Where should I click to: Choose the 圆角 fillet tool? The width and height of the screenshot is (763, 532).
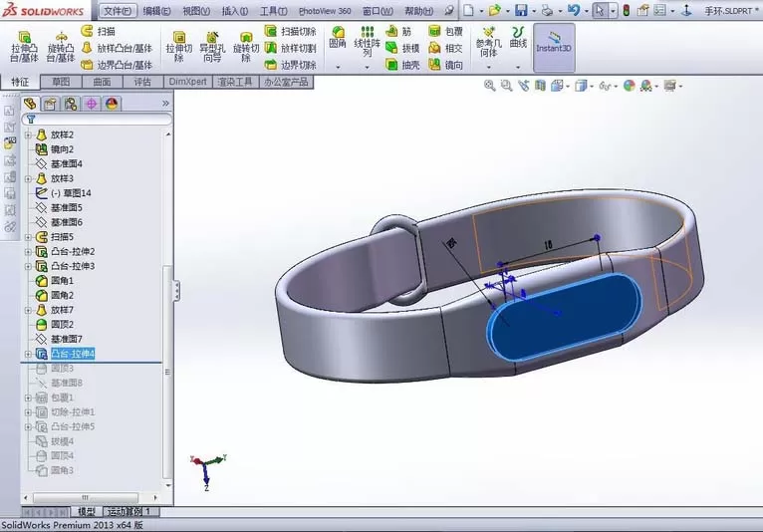[x=338, y=38]
